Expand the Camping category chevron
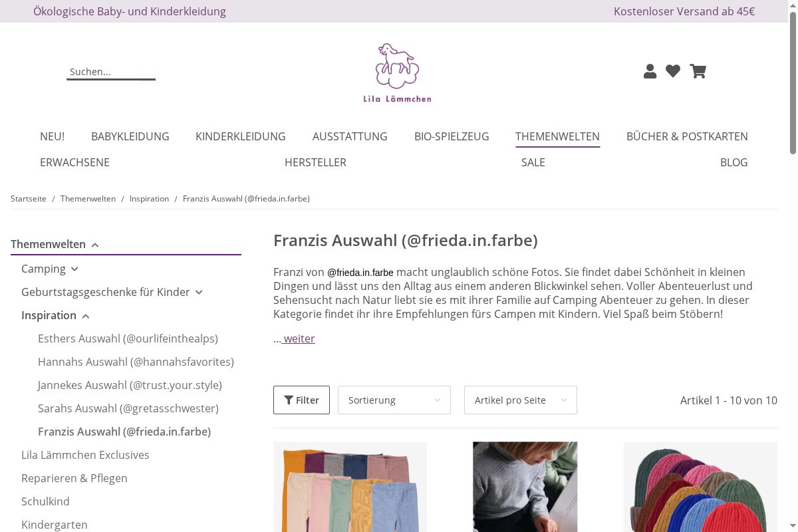This screenshot has width=798, height=532. coord(74,269)
